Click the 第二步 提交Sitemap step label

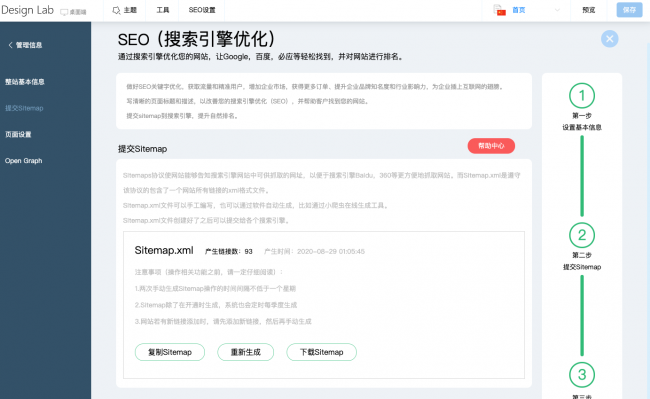582,261
